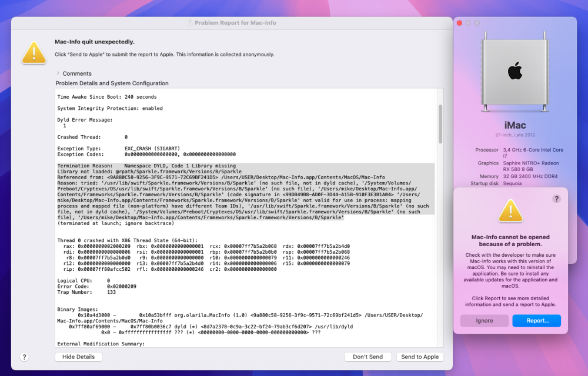Click '(terminated at launch; ignore backtrace)' text
Viewport: 588px width, 376px height.
click(115, 223)
